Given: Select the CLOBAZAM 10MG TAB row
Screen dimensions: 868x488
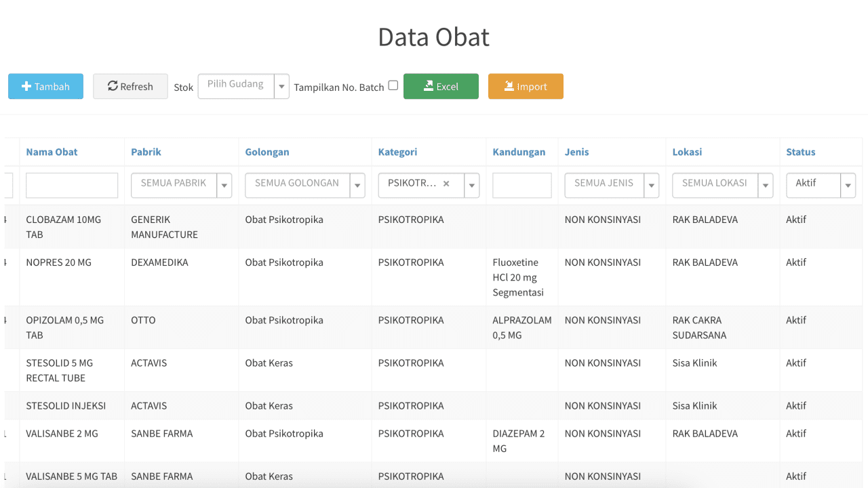Looking at the screenshot, I should [63, 227].
